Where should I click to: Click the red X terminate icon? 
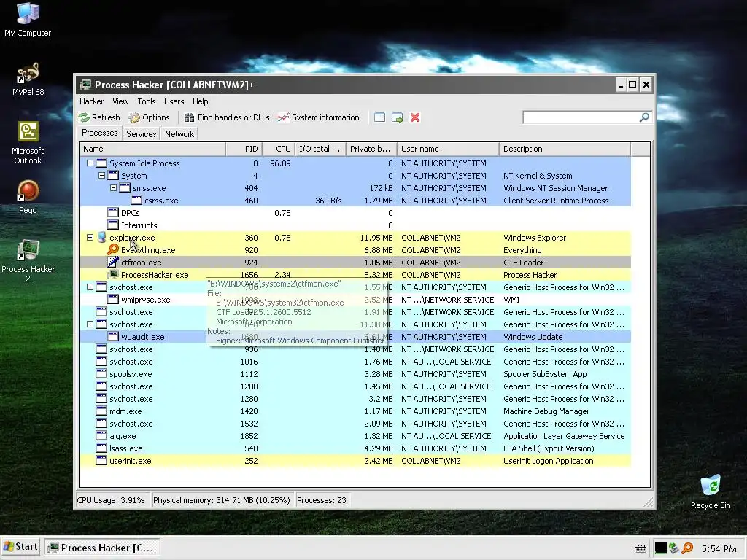[x=415, y=117]
